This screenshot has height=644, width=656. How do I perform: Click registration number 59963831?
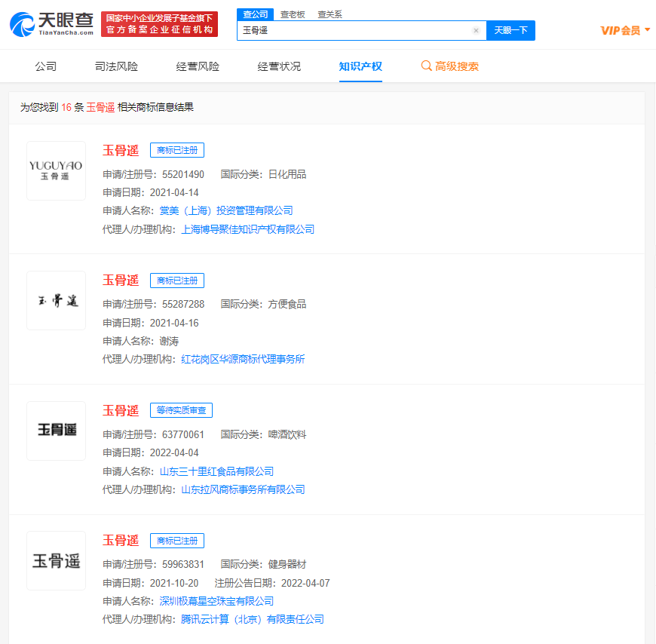click(183, 565)
